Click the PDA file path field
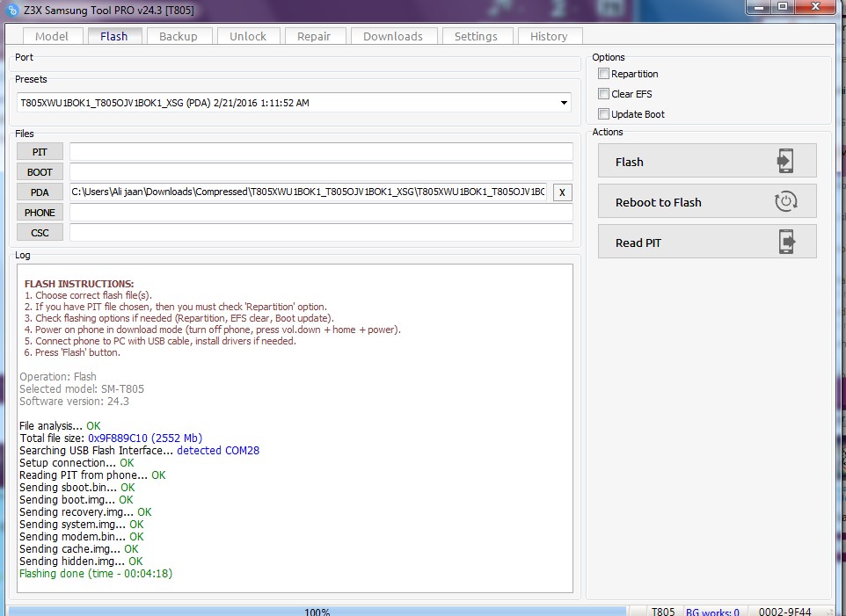This screenshot has height=616, width=846. pos(308,192)
